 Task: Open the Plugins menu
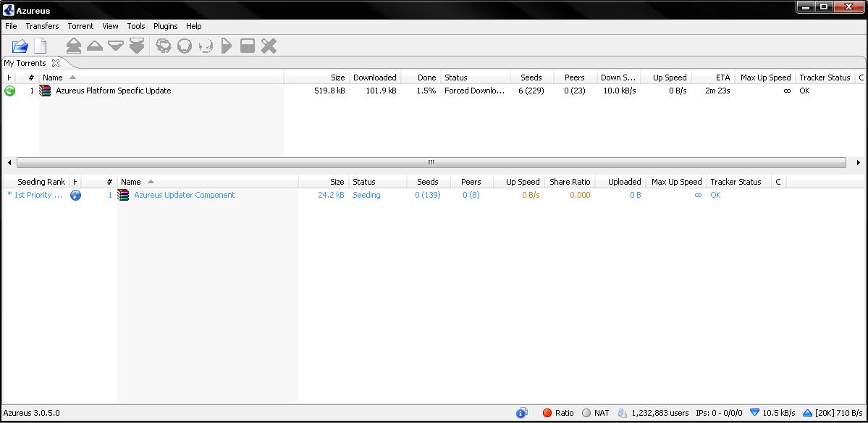click(x=165, y=26)
